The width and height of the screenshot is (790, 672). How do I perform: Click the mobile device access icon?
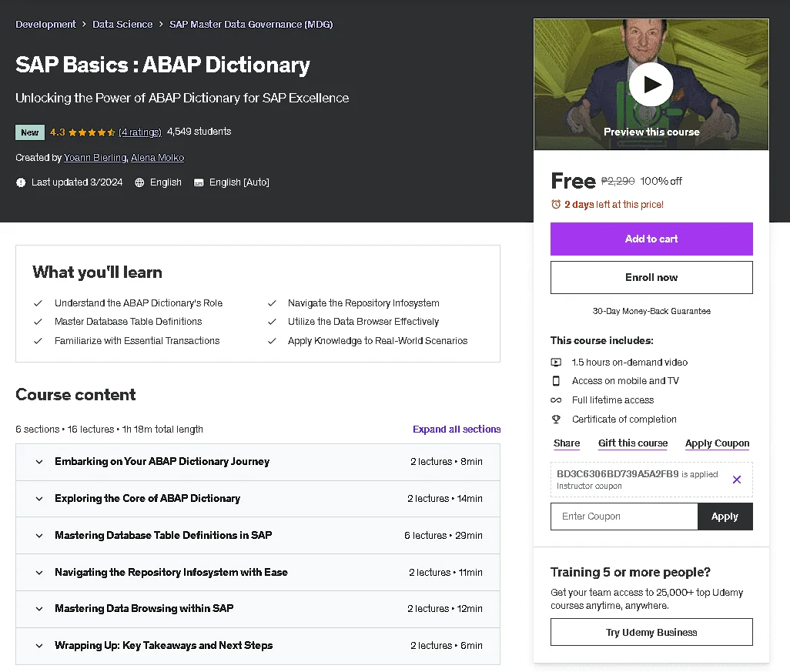tap(556, 381)
